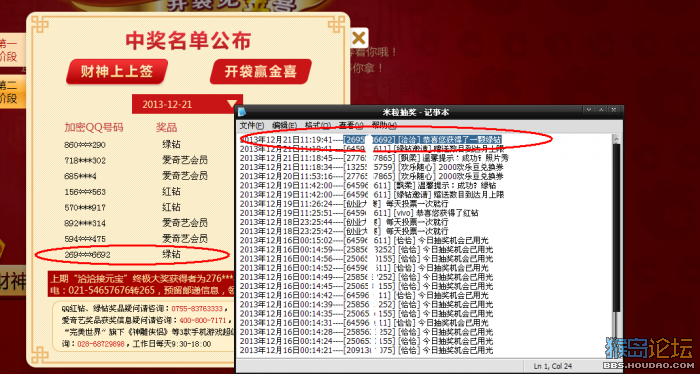Open the 编辑(E) menu in Notepad
Screen dimensions: 700x374
pos(284,125)
